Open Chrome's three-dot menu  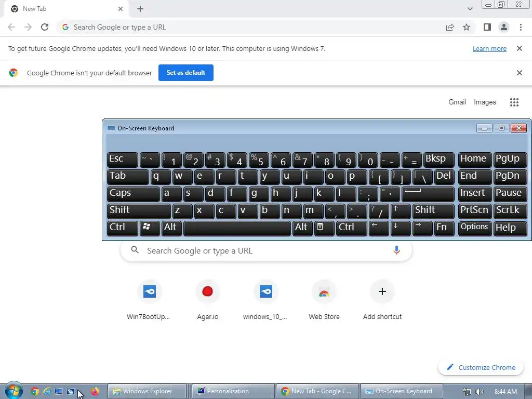pos(521,27)
